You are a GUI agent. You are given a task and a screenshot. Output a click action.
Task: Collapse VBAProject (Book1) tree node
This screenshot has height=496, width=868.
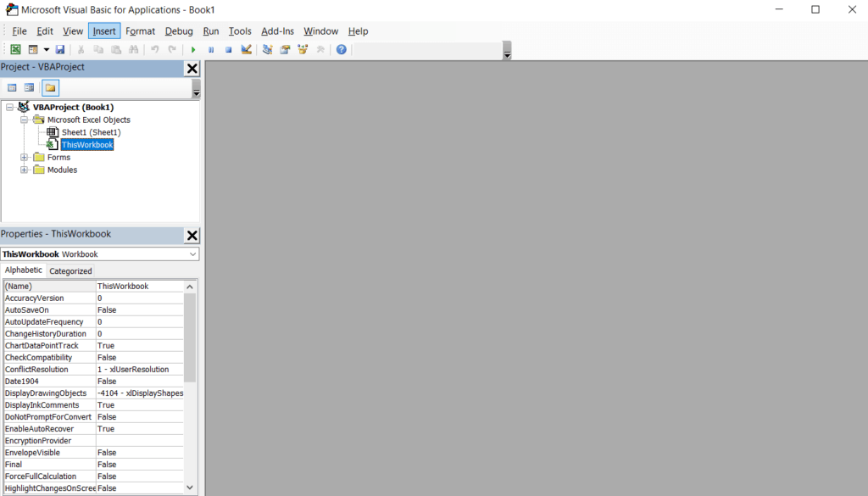(x=9, y=108)
